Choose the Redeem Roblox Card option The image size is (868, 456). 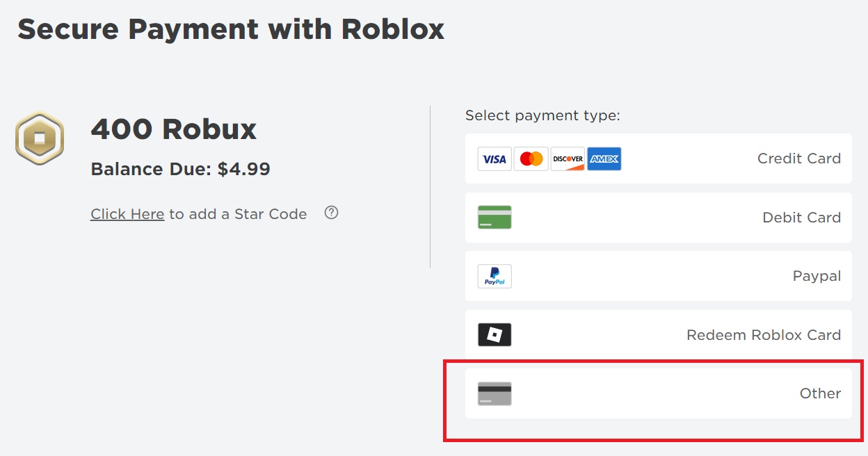(x=763, y=335)
